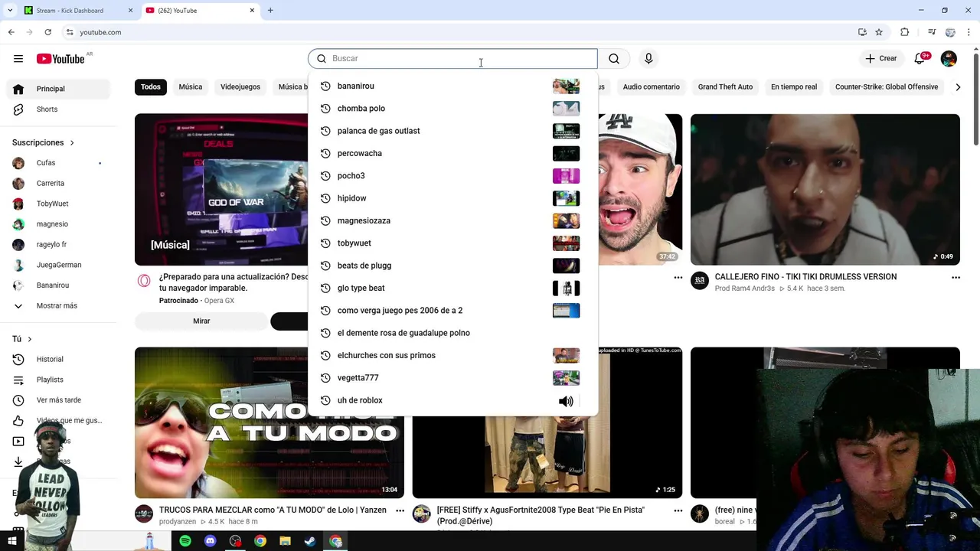Open OBS Studio from the taskbar
Image resolution: width=980 pixels, height=551 pixels.
tap(235, 541)
